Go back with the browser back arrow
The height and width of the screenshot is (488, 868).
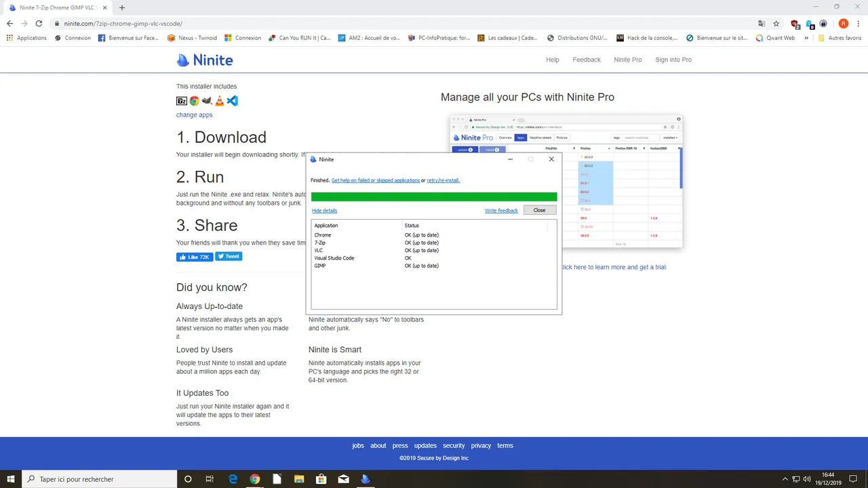pos(9,23)
